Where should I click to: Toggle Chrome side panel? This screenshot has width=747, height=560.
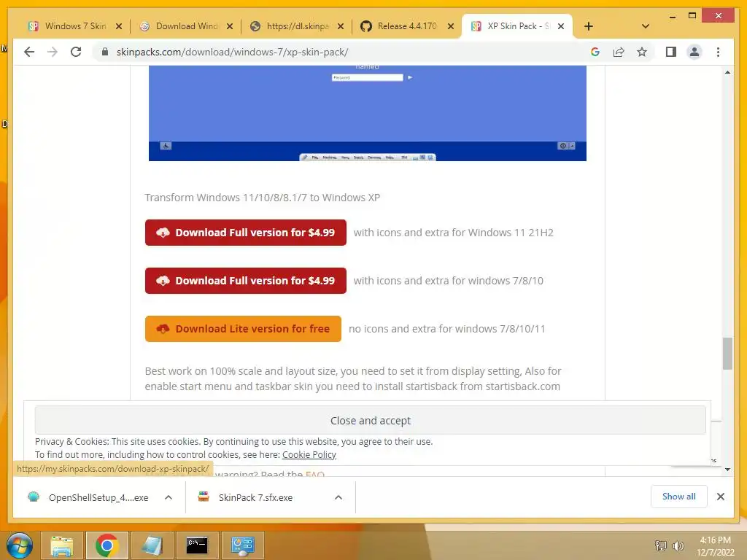pyautogui.click(x=671, y=52)
